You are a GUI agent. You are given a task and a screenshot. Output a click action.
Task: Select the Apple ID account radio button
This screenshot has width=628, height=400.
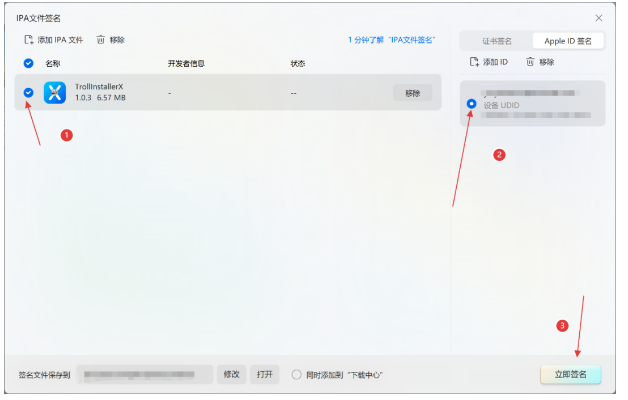pos(472,104)
